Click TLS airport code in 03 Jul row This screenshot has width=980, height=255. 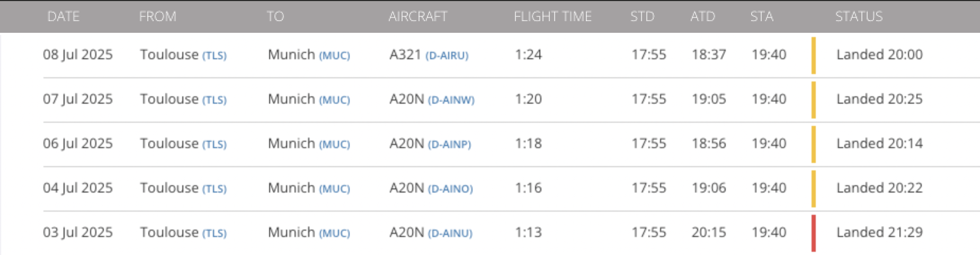[214, 233]
